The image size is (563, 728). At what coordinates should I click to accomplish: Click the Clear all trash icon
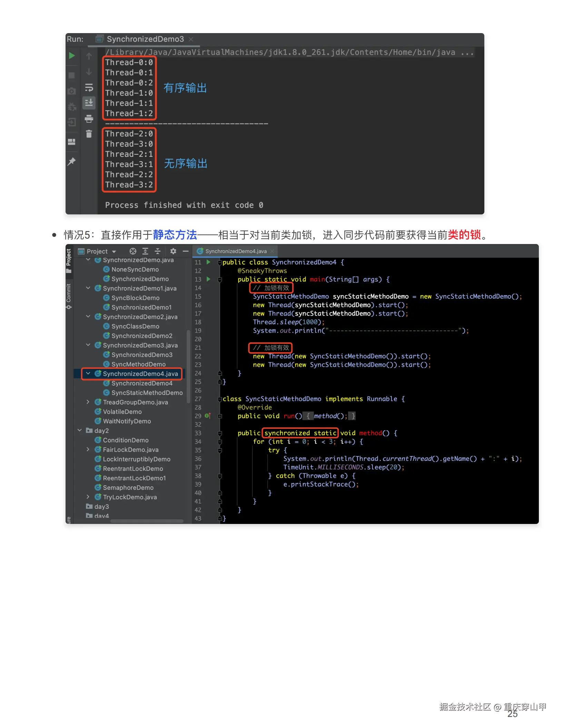coord(89,134)
